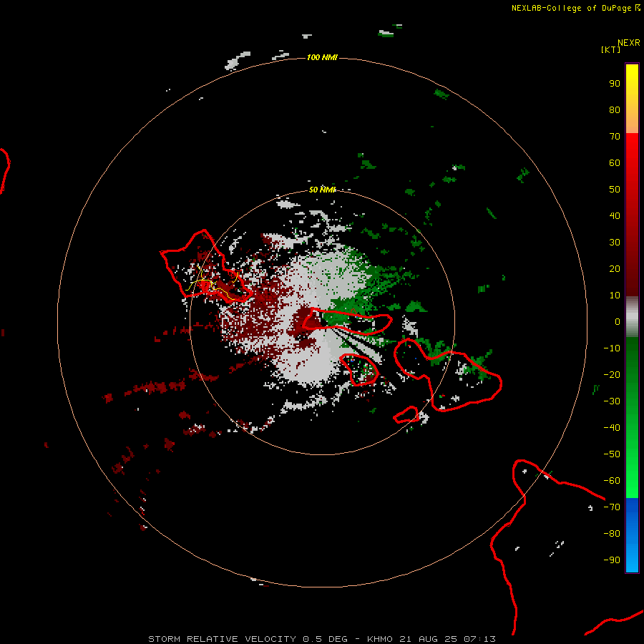Click the positive 40 knot scale label
Screen dimensions: 644x644
point(615,215)
